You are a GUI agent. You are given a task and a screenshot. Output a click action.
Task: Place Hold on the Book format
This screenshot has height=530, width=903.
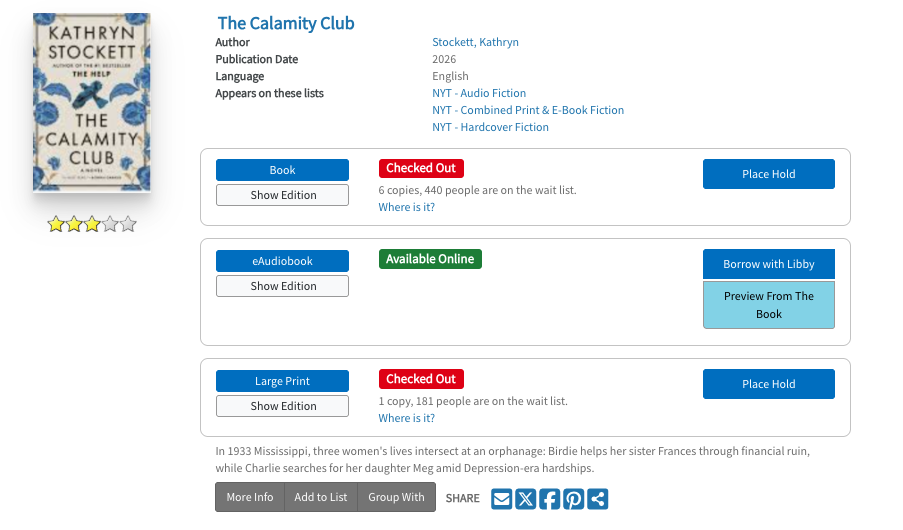coord(768,174)
